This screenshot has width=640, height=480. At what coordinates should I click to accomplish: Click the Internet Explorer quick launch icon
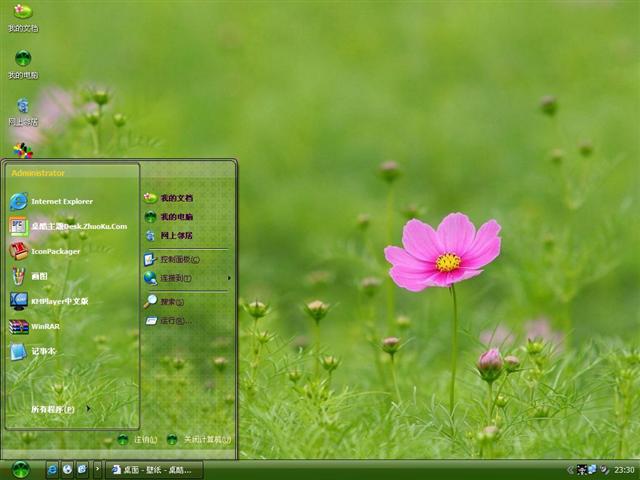52,469
